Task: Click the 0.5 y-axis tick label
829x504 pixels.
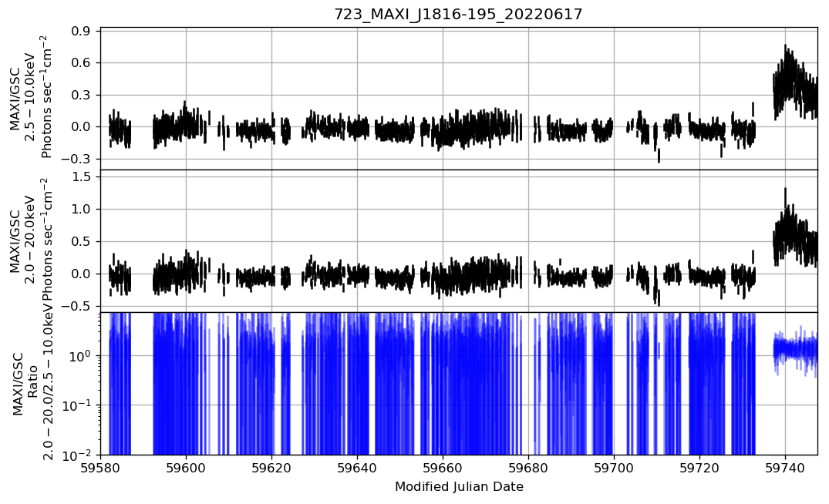Action: (x=82, y=241)
